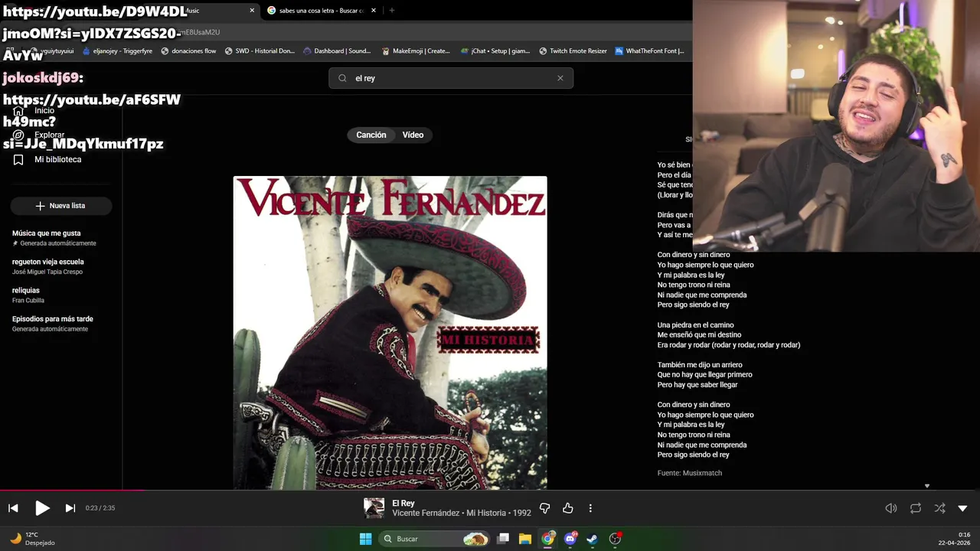Switch to Vídeo view
Viewport: 980px width, 551px height.
tap(413, 135)
